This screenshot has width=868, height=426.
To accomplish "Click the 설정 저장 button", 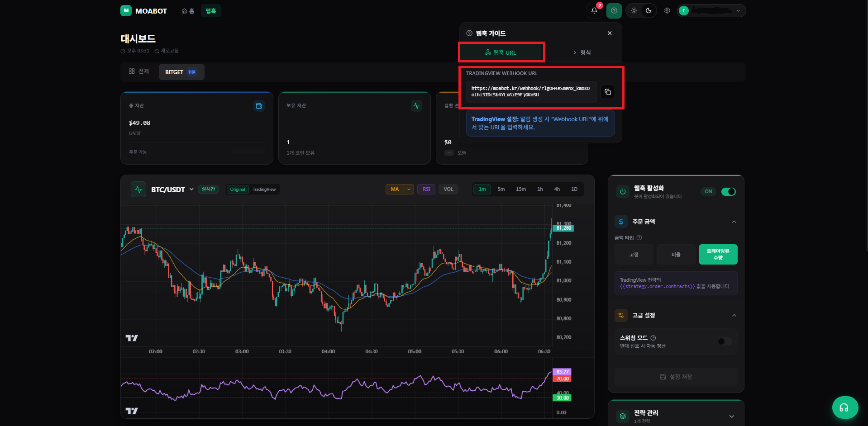I will coord(676,377).
